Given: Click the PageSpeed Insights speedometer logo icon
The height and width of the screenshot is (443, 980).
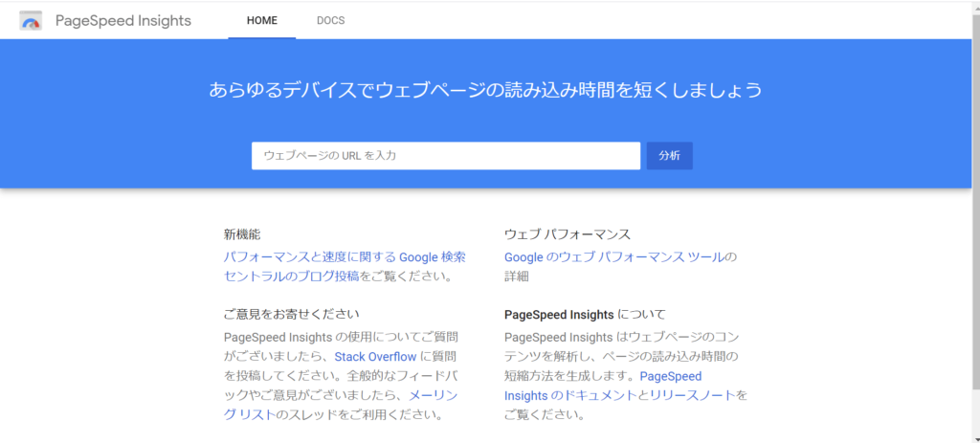Looking at the screenshot, I should click(31, 21).
